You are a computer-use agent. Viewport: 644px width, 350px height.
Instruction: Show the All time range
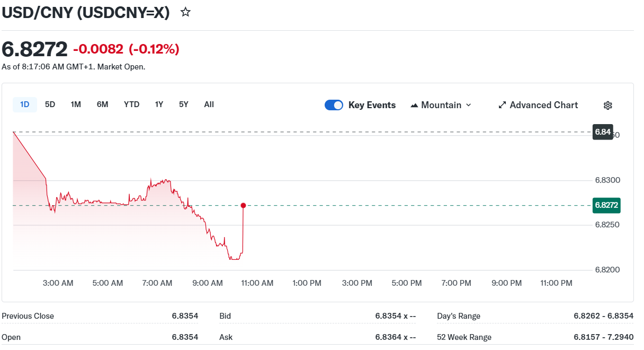(x=209, y=104)
